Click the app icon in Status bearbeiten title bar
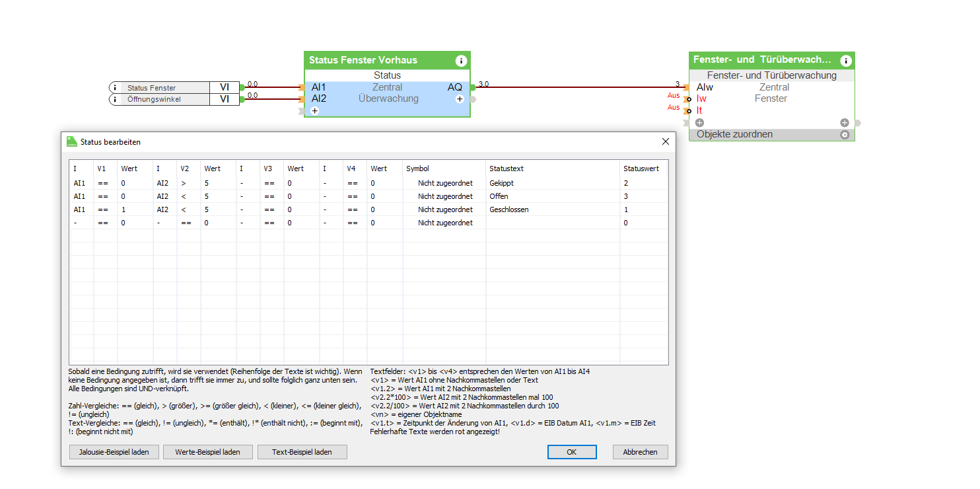This screenshot has height=489, width=980. [72, 141]
